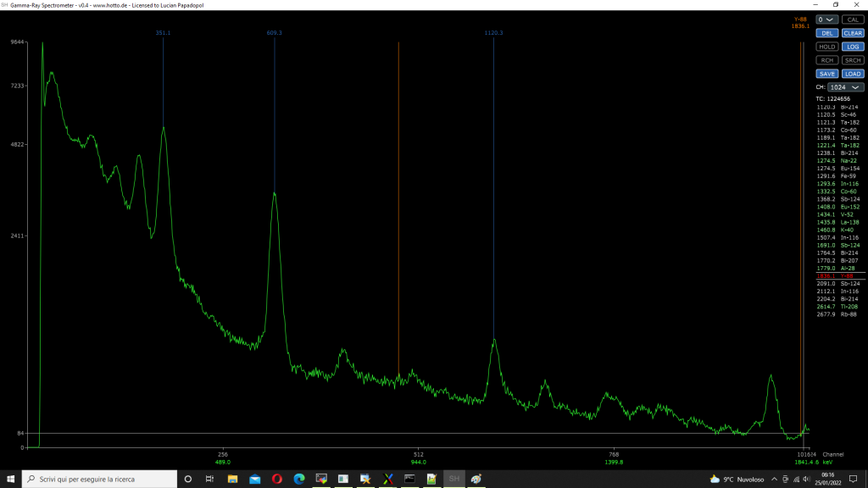Open the Opera browser taskbar icon
868x488 pixels.
point(276,480)
